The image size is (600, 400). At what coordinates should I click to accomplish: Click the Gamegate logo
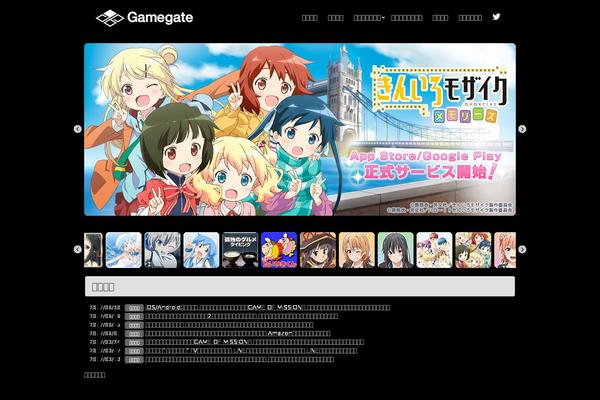(x=144, y=18)
